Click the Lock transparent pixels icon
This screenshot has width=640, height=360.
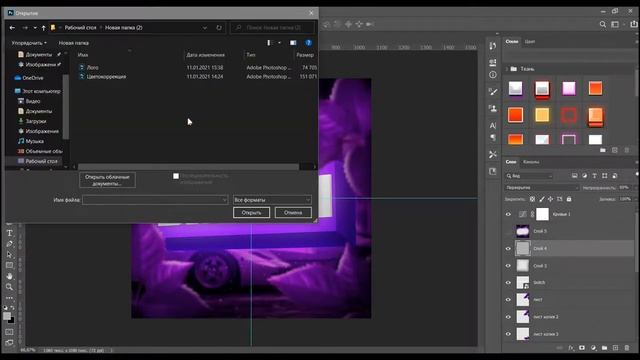pos(532,199)
